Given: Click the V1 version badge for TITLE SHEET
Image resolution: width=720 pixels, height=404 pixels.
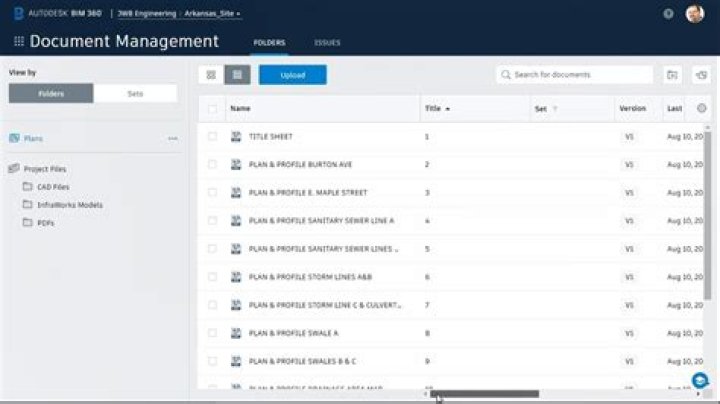Looking at the screenshot, I should (629, 137).
